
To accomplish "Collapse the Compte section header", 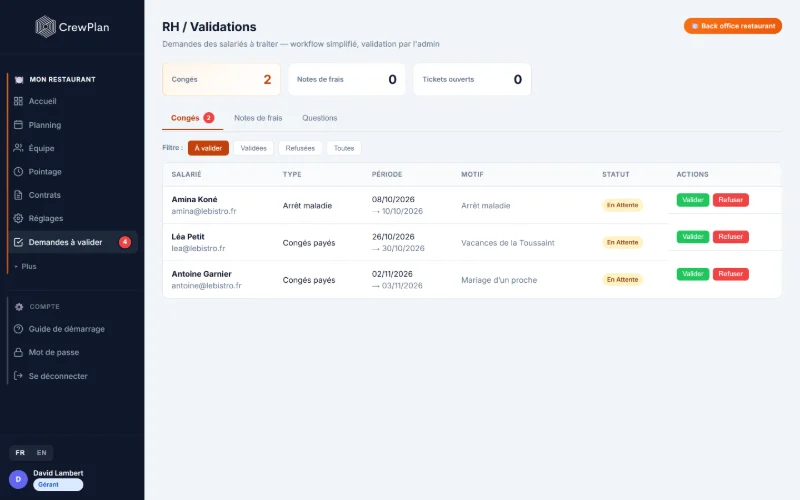I will [x=37, y=307].
